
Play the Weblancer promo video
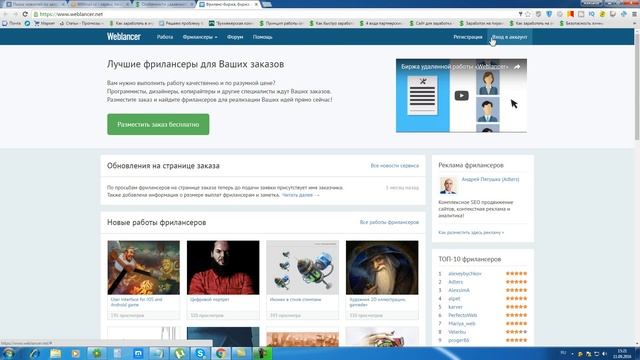pos(461,96)
